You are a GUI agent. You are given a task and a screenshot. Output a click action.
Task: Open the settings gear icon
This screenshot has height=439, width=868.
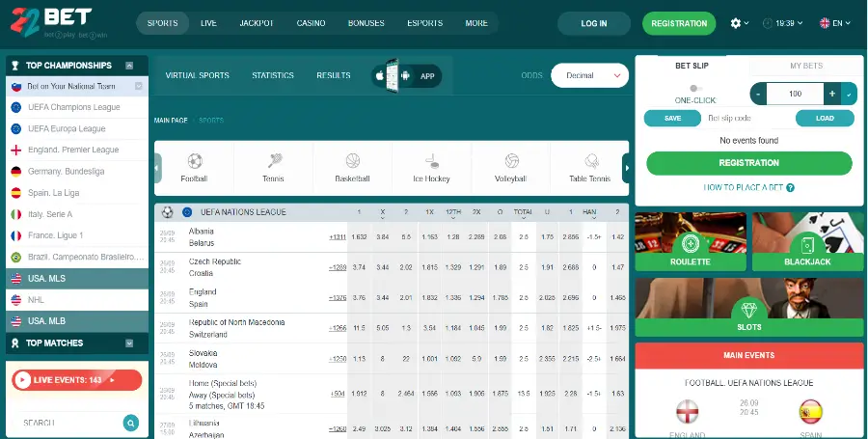click(x=735, y=23)
